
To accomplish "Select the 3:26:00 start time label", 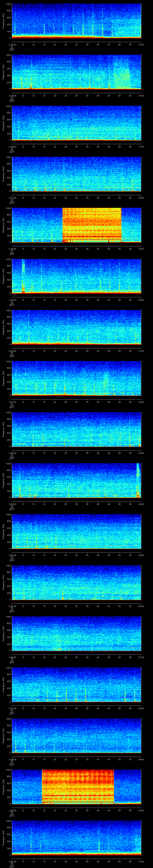I will pyautogui.click(x=12, y=657).
